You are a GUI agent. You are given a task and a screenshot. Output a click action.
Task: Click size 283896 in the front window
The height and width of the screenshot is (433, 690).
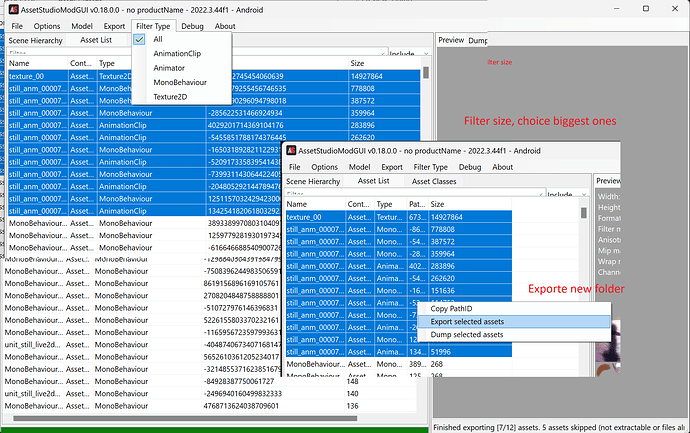443,266
